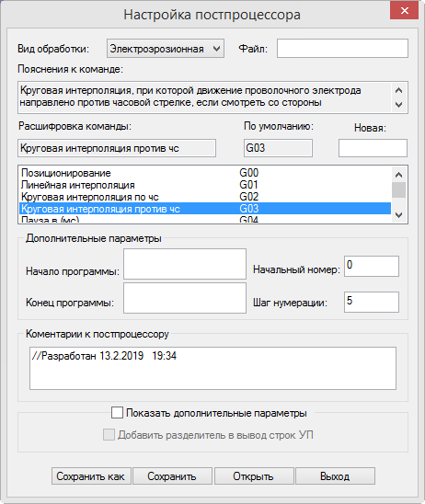Click command list scroll up arrow
This screenshot has height=504, width=425.
click(x=398, y=175)
